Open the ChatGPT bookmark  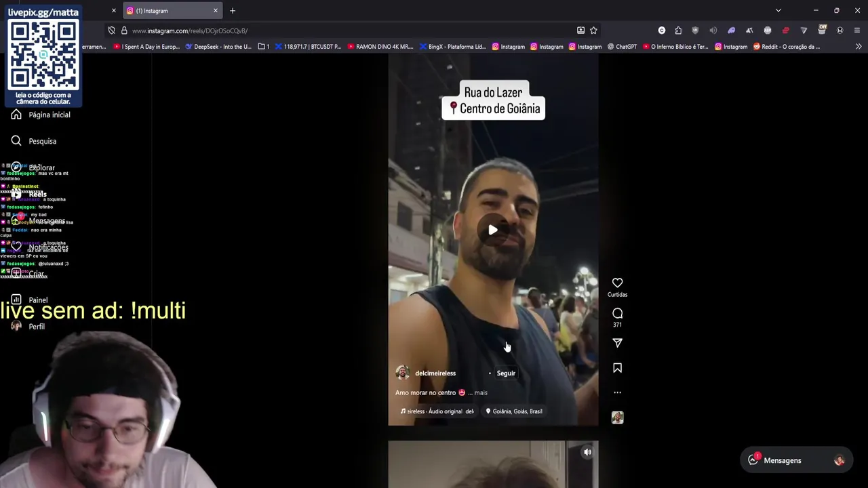tap(622, 47)
